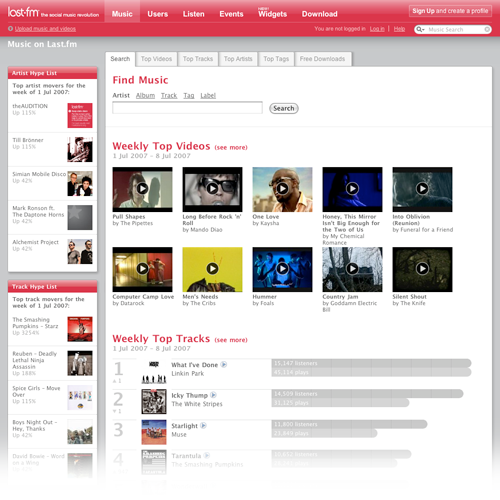Click the Log in link
This screenshot has width=500, height=500.
pos(377,29)
